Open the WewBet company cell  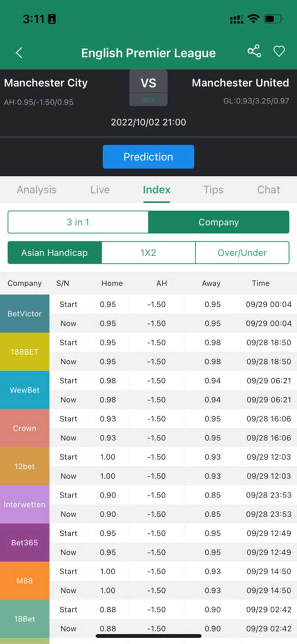click(x=25, y=390)
